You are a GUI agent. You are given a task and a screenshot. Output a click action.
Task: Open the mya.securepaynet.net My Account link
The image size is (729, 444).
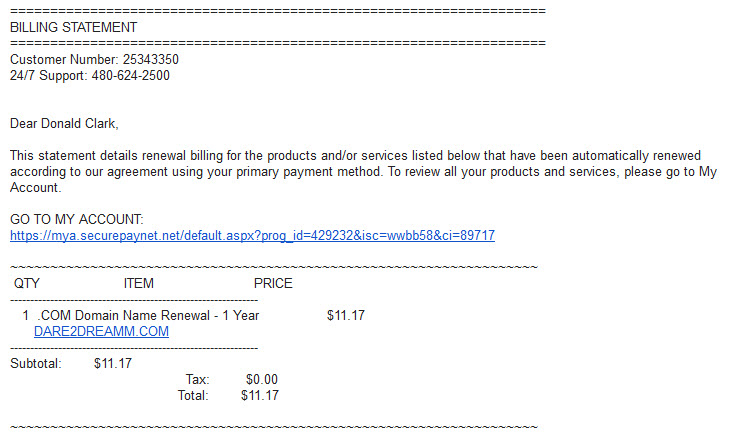tap(252, 236)
